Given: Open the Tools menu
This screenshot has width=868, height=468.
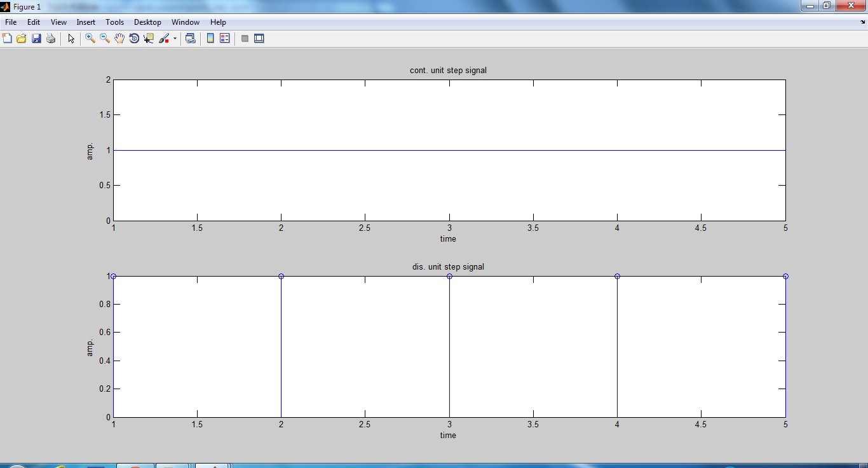Looking at the screenshot, I should click(x=114, y=22).
